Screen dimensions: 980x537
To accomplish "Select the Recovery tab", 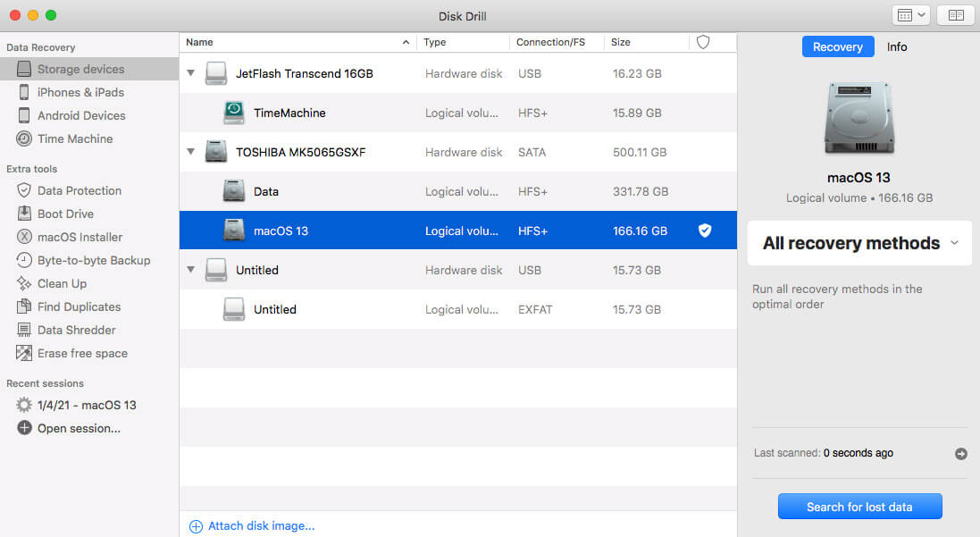I will (x=837, y=46).
